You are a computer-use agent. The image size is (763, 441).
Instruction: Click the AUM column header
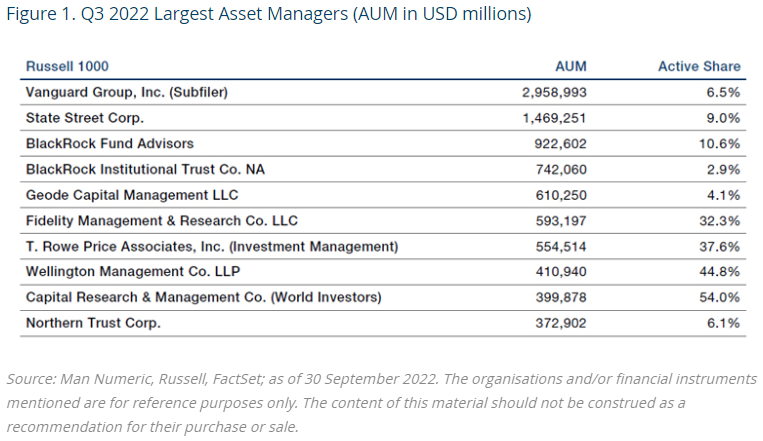click(x=570, y=67)
